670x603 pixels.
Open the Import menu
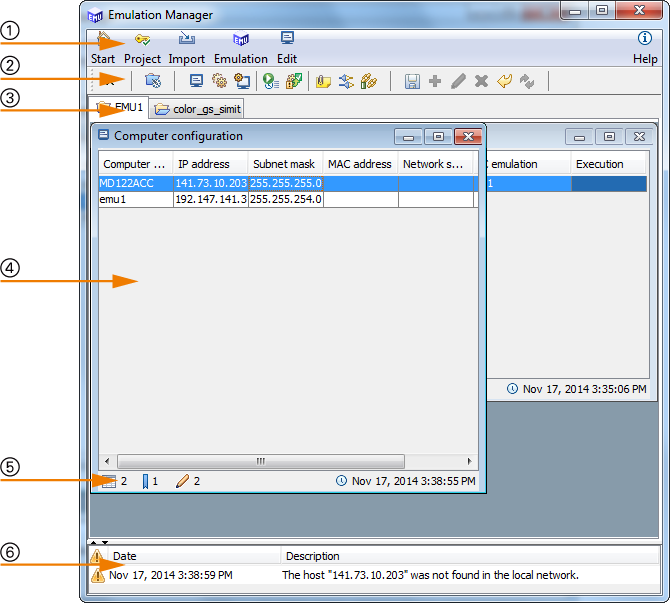click(186, 47)
